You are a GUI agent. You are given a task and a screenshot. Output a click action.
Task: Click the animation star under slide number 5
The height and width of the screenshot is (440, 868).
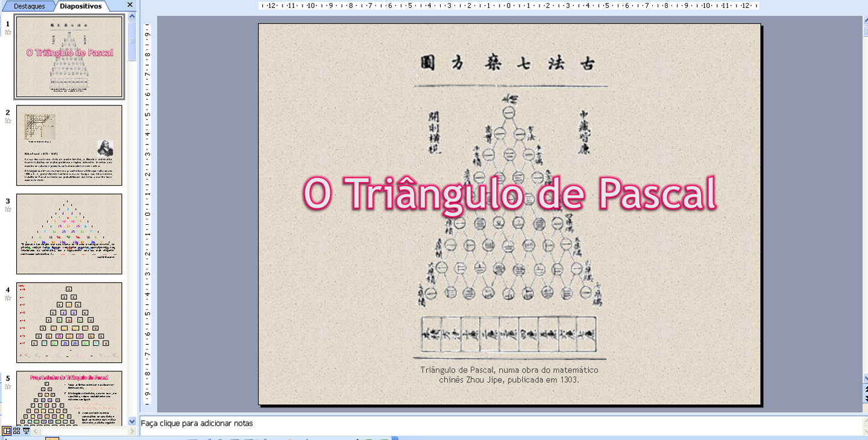8,386
